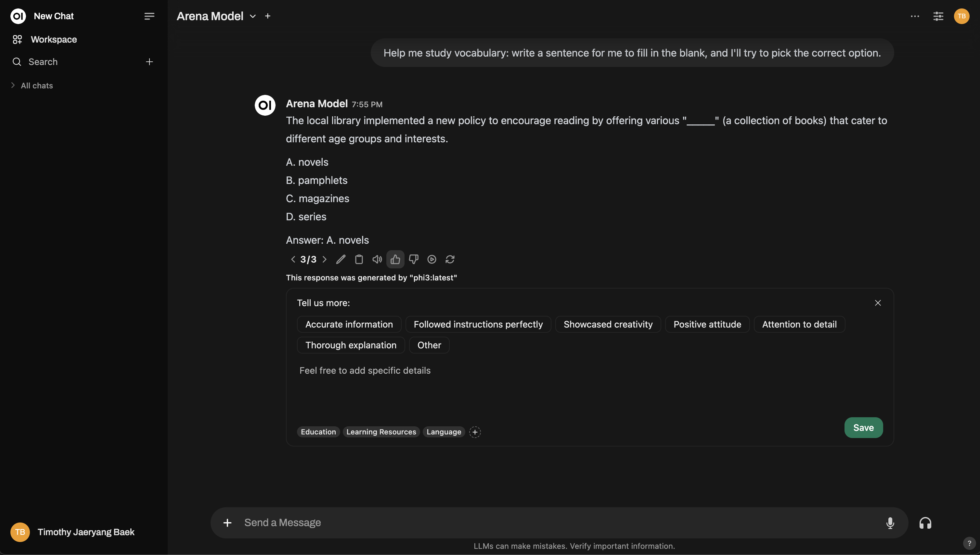Go to previous response version
This screenshot has height=555, width=980.
pos(293,260)
